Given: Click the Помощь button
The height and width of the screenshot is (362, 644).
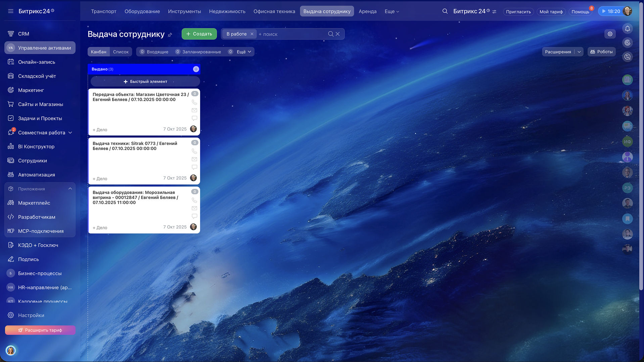Looking at the screenshot, I should (x=580, y=12).
